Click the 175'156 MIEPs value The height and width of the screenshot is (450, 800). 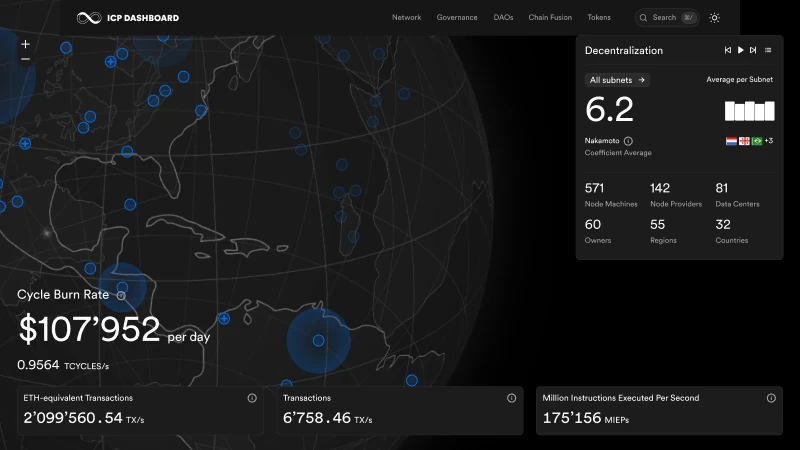click(586, 418)
